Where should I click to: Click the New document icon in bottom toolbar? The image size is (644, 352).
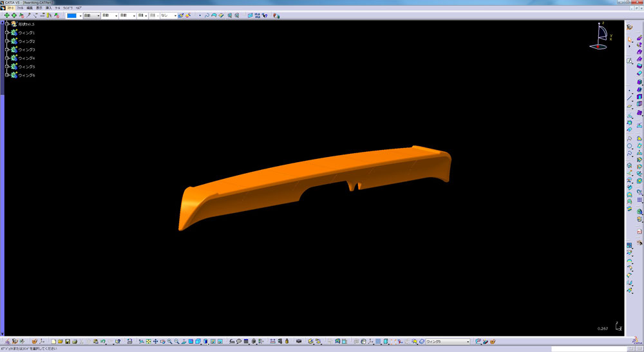click(53, 341)
